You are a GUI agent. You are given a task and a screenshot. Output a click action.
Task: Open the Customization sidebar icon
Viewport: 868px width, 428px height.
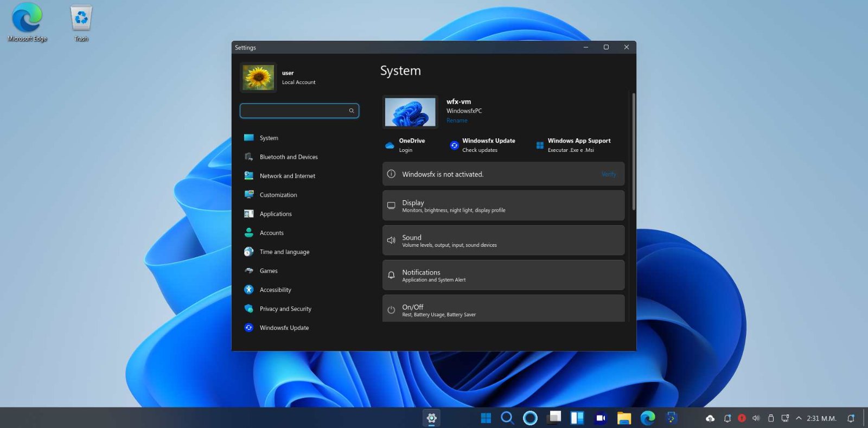[x=249, y=195]
